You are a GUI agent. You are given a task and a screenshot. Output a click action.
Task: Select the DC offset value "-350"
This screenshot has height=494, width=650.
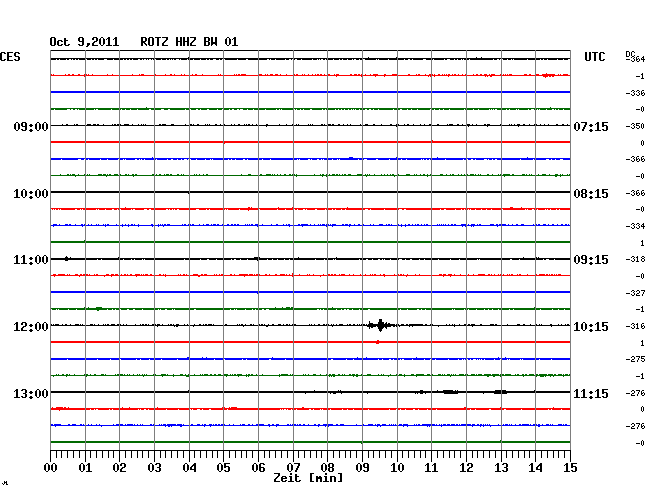[635, 126]
